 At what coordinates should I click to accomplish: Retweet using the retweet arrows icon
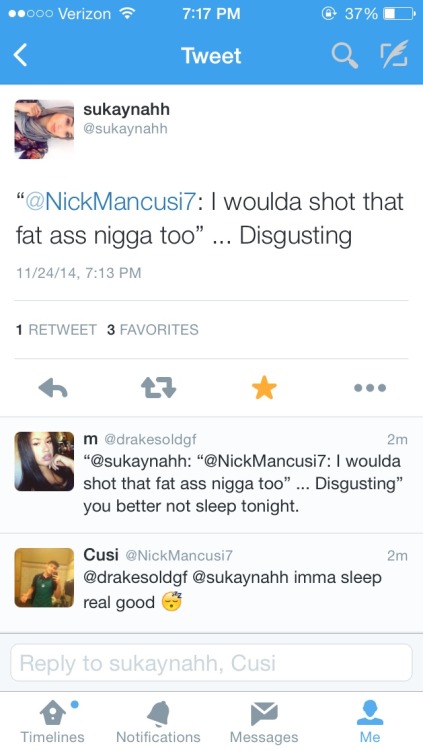[158, 388]
